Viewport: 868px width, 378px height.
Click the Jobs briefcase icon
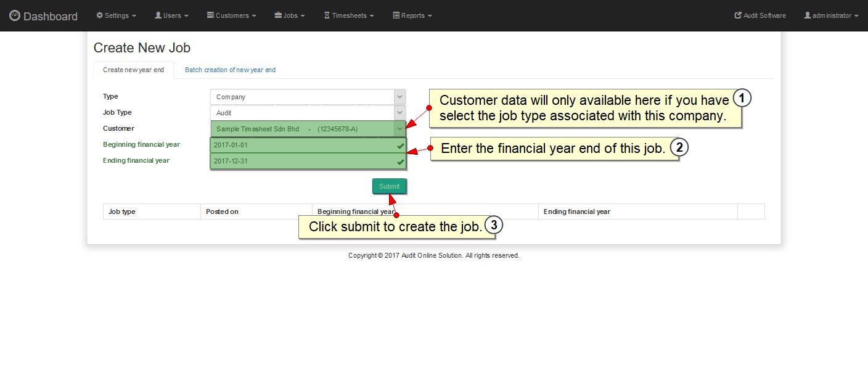pyautogui.click(x=277, y=15)
